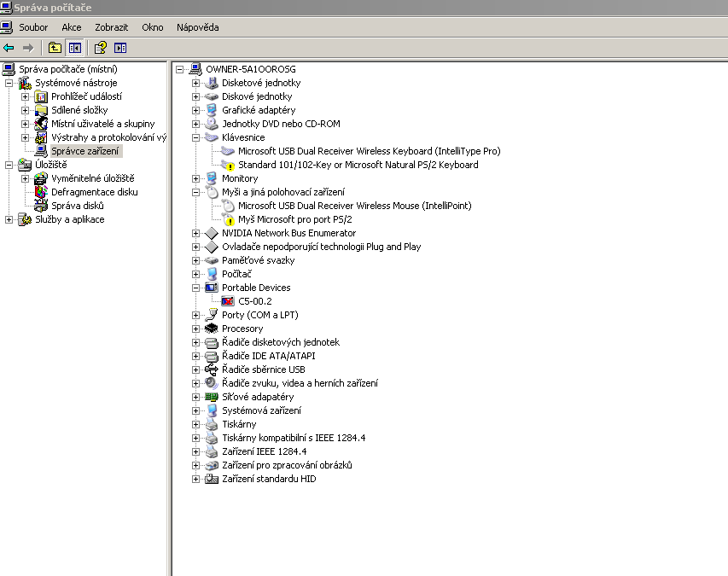Click the Řadiče zvuku speaker icon
728x576 pixels.
212,383
